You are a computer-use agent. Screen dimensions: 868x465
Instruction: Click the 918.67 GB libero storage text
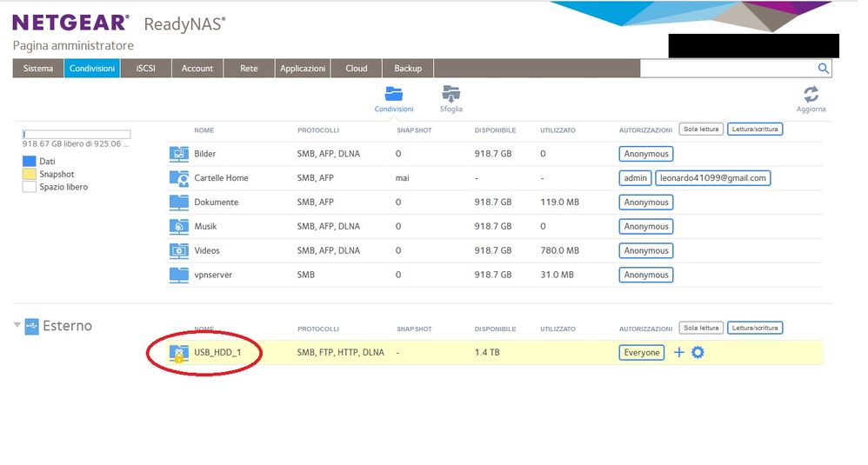(x=76, y=143)
